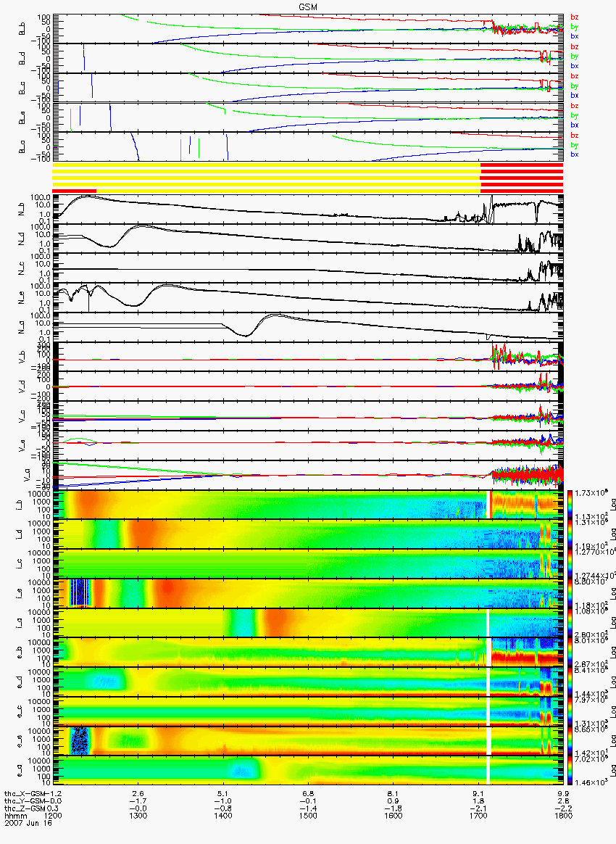Screen dimensions: 616x844
Task: Click blue bx legend of B_a panel
Action: tap(575, 154)
